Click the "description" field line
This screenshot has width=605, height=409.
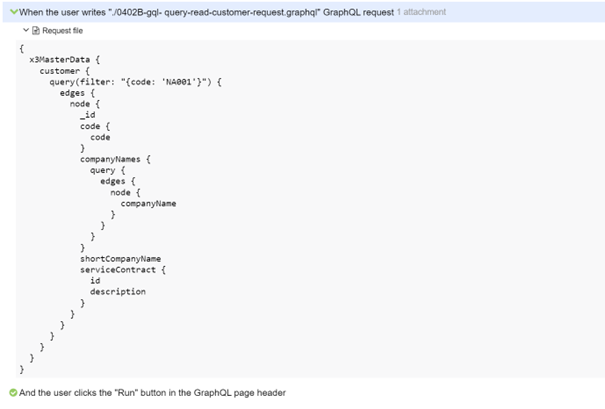(117, 291)
